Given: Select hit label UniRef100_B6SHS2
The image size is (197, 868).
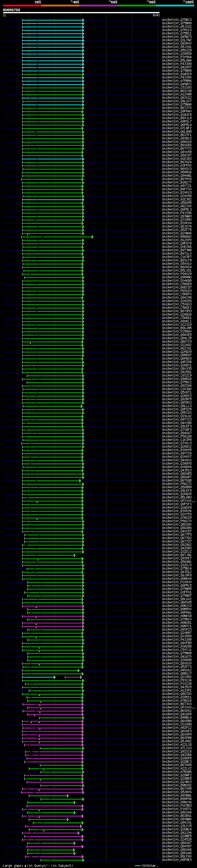Looking at the screenshot, I should pos(177,711).
